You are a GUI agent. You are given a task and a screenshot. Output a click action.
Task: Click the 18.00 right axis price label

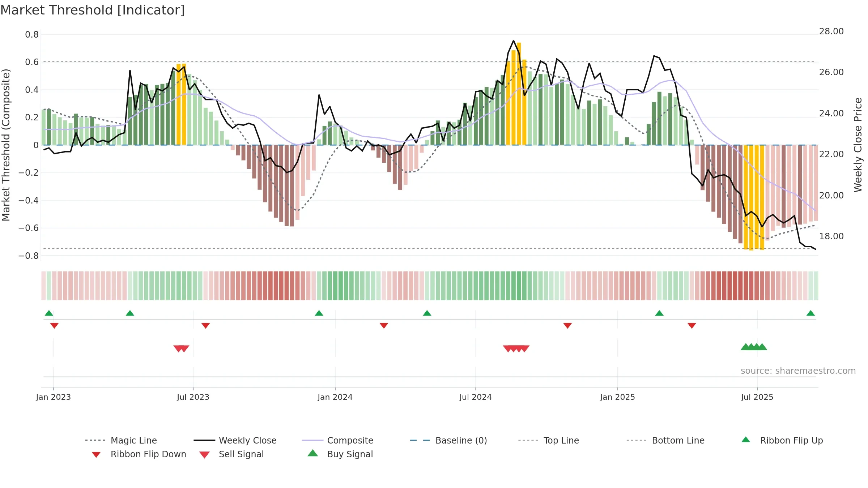[x=831, y=236]
